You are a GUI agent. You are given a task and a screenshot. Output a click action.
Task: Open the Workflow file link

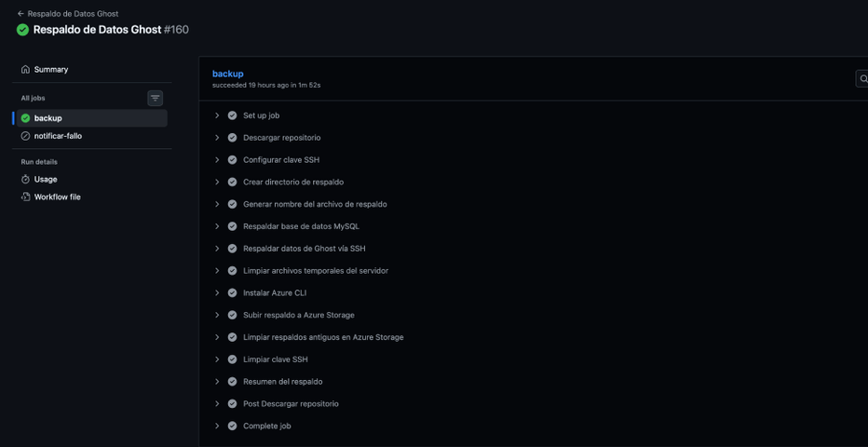[x=57, y=197]
